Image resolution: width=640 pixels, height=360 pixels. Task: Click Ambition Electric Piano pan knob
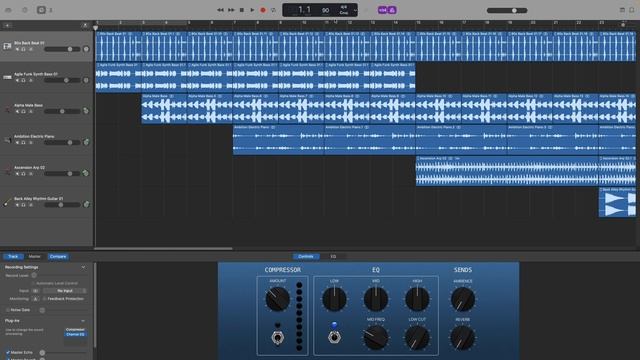pyautogui.click(x=86, y=142)
